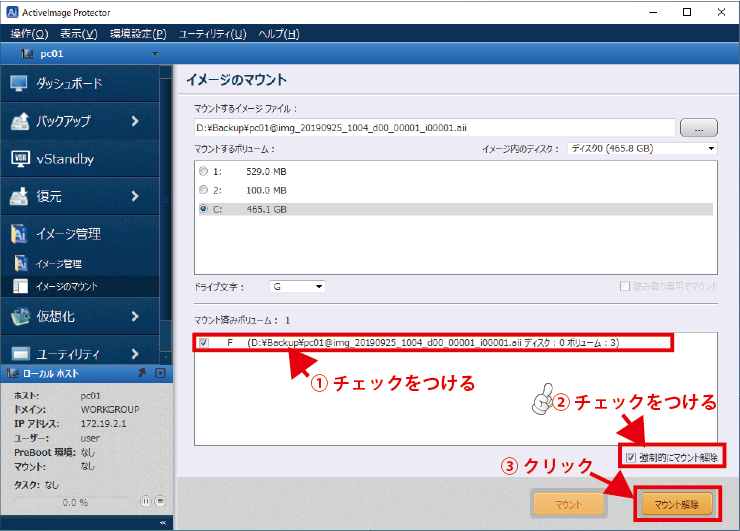Click the image file path field
Viewport: 740px width, 531px height.
point(435,127)
